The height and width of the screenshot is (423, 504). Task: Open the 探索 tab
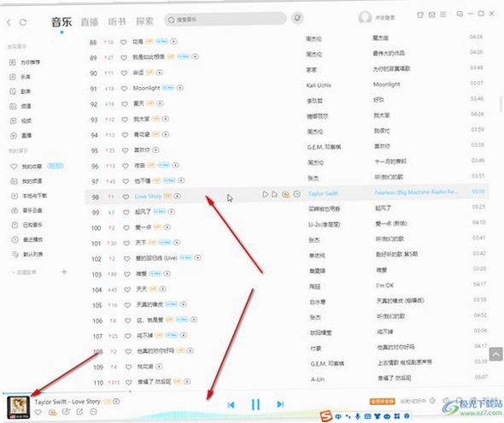(144, 21)
